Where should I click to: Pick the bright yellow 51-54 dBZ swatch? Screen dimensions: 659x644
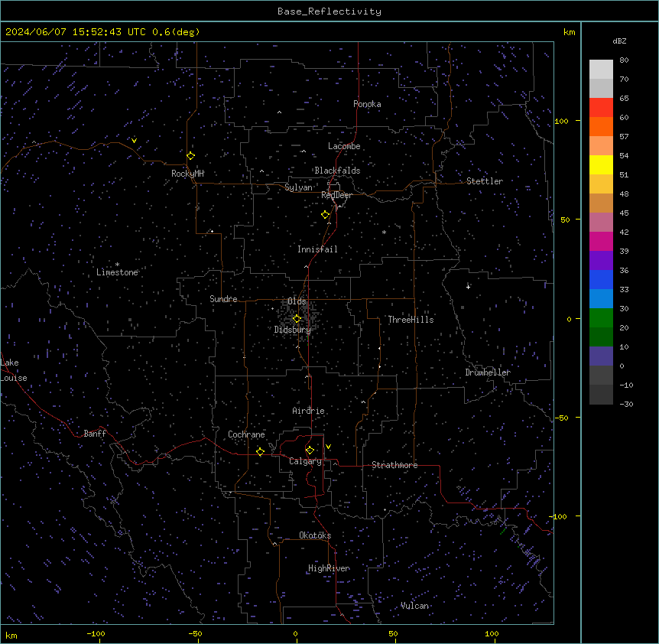tap(601, 164)
